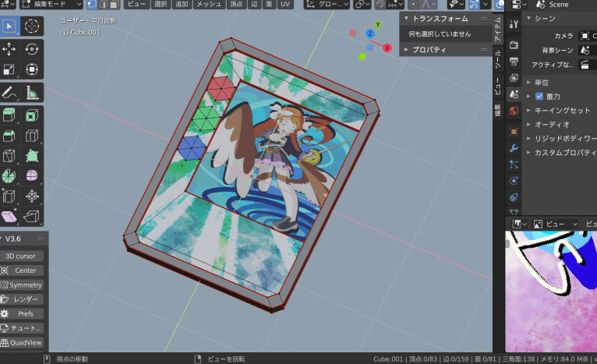Open the View Layer properties tab

click(x=514, y=78)
